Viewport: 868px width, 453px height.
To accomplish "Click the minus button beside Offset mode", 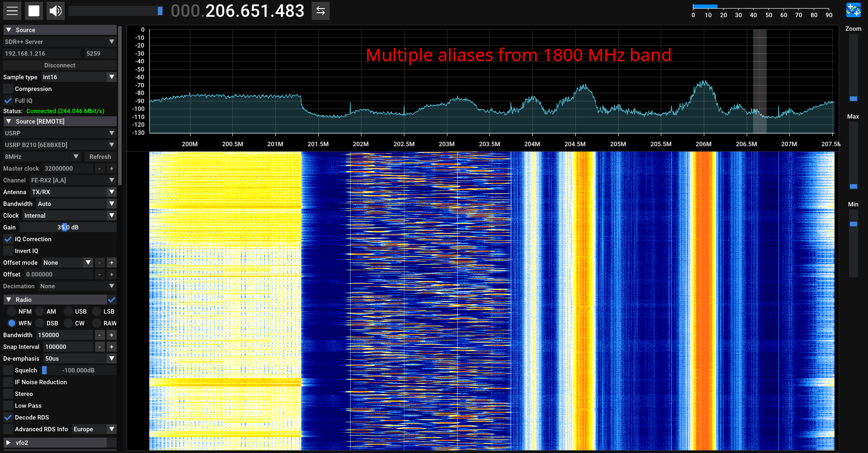I will (x=100, y=262).
